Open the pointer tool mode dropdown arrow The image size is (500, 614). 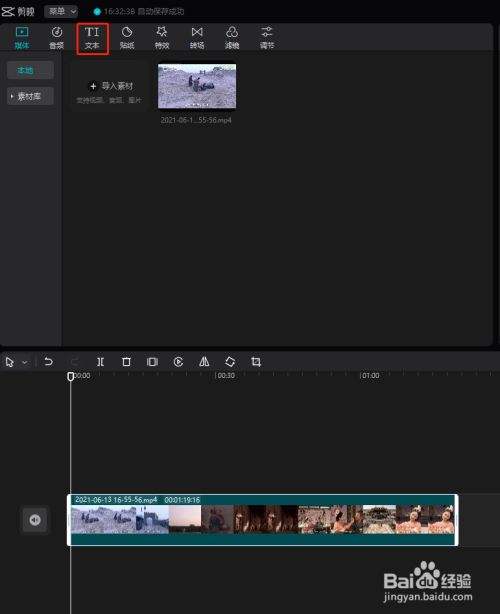click(x=25, y=363)
